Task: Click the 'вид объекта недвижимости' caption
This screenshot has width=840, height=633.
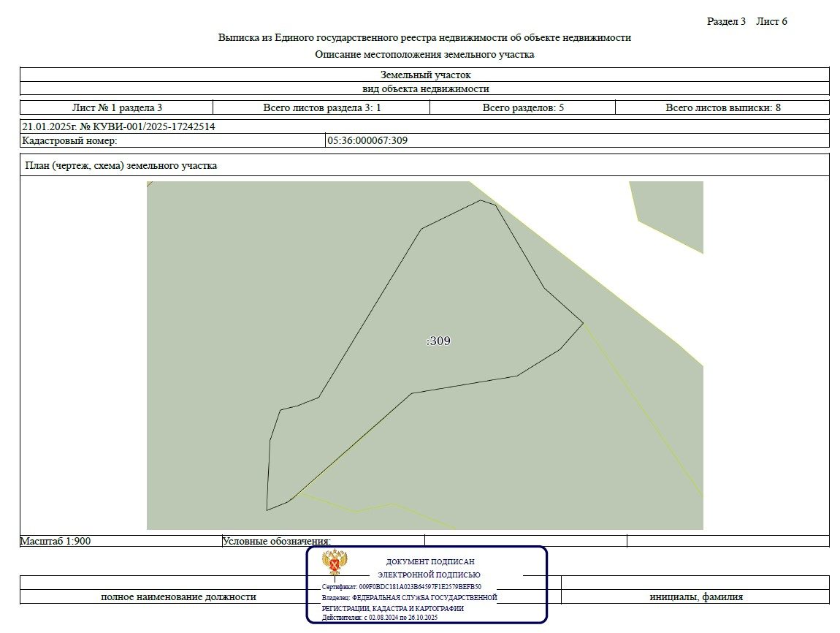Action: pos(425,89)
